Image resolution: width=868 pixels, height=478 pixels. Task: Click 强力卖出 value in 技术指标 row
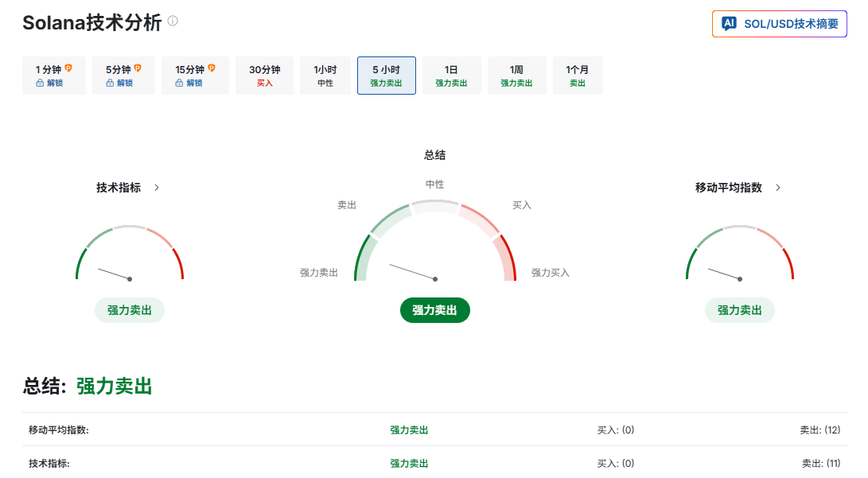tap(409, 464)
